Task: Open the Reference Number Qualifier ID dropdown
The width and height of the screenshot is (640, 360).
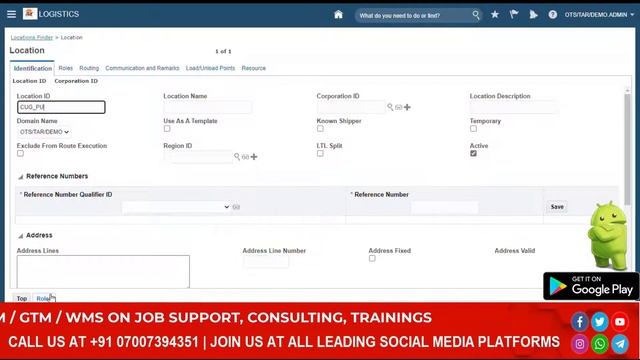Action: coord(176,207)
